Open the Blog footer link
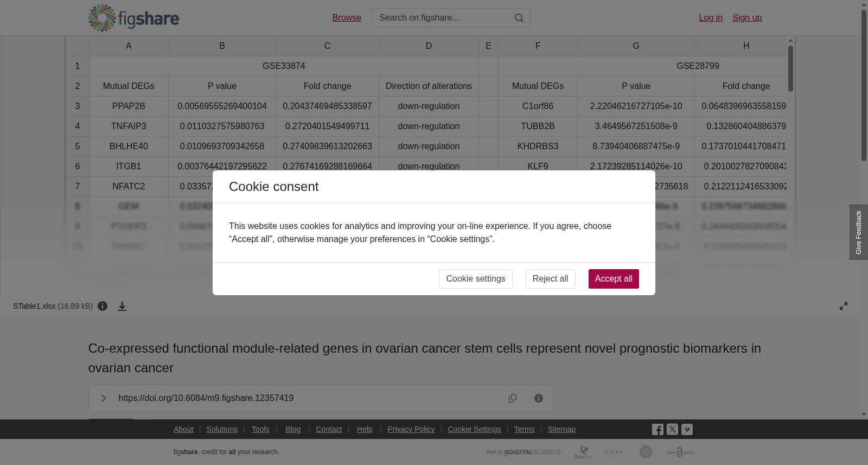Screen dimensions: 868x465 [293, 429]
